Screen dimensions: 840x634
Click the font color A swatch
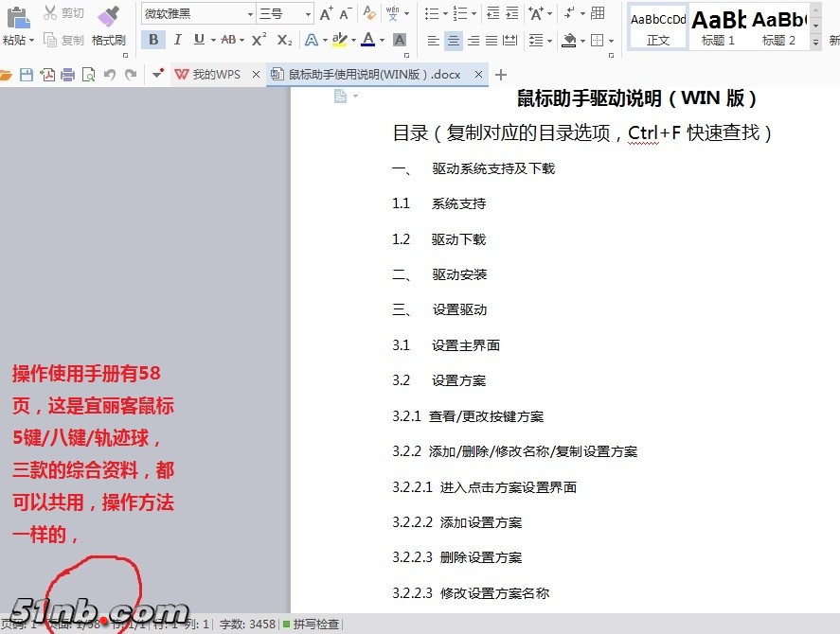click(x=367, y=40)
